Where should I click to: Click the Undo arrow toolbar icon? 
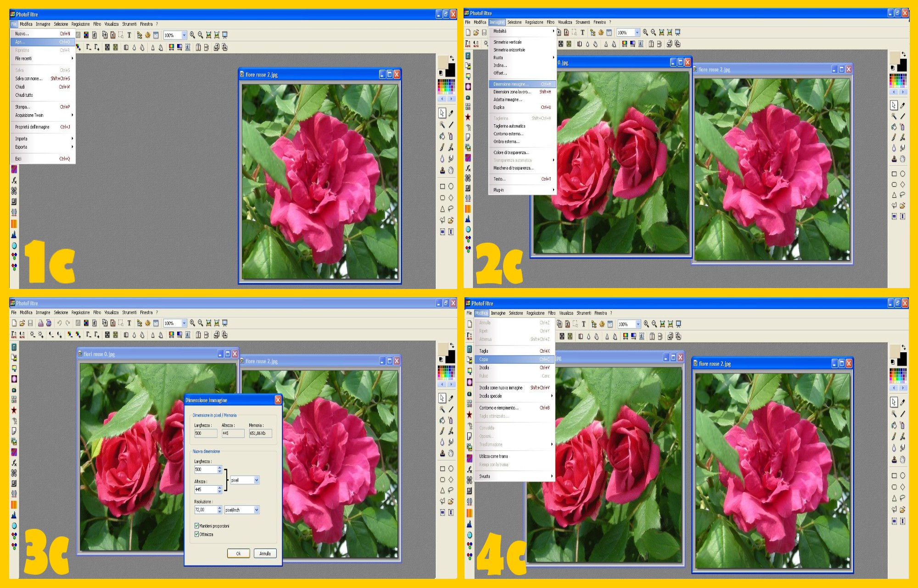59,323
